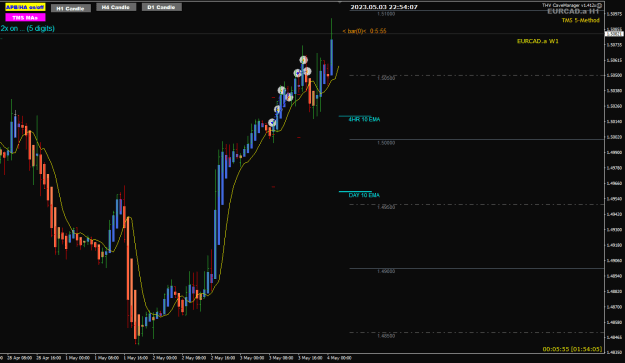
Task: Click 2 May 00:00 on the time axis
Action: point(165,358)
